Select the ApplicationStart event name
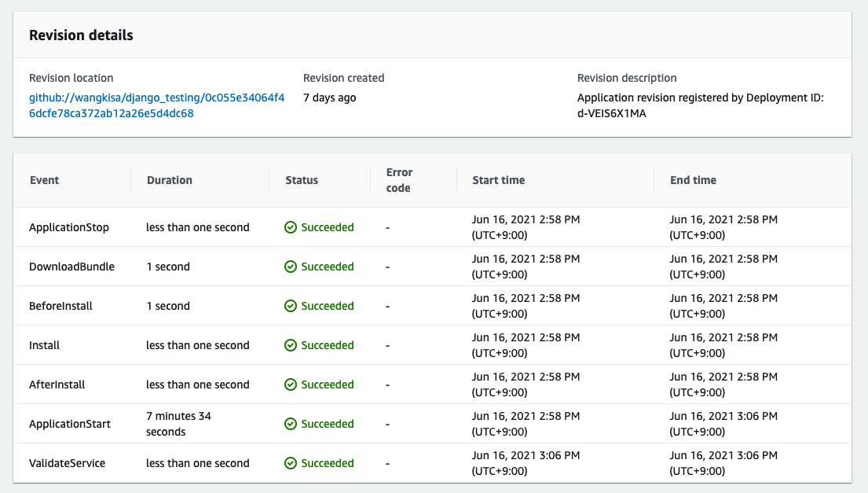 70,424
